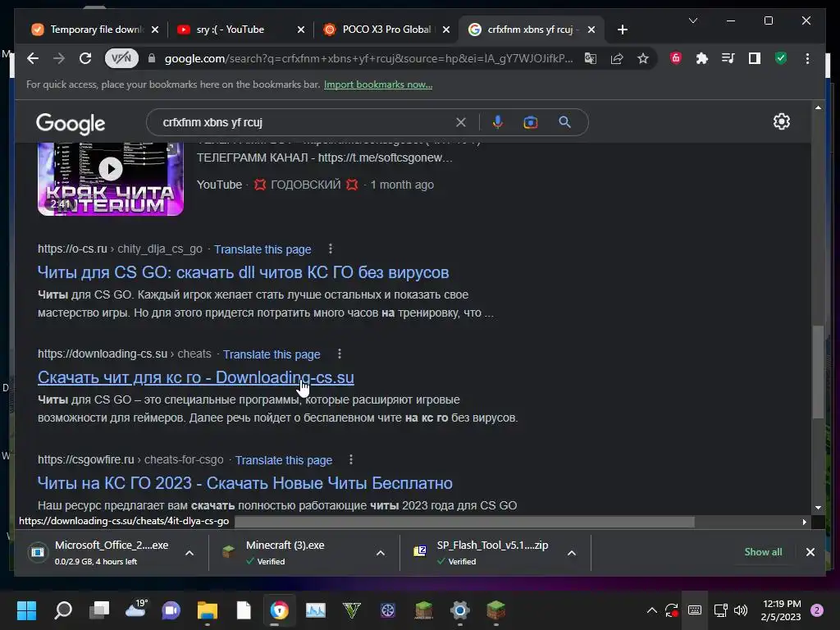Open the media control playlist icon

[728, 58]
